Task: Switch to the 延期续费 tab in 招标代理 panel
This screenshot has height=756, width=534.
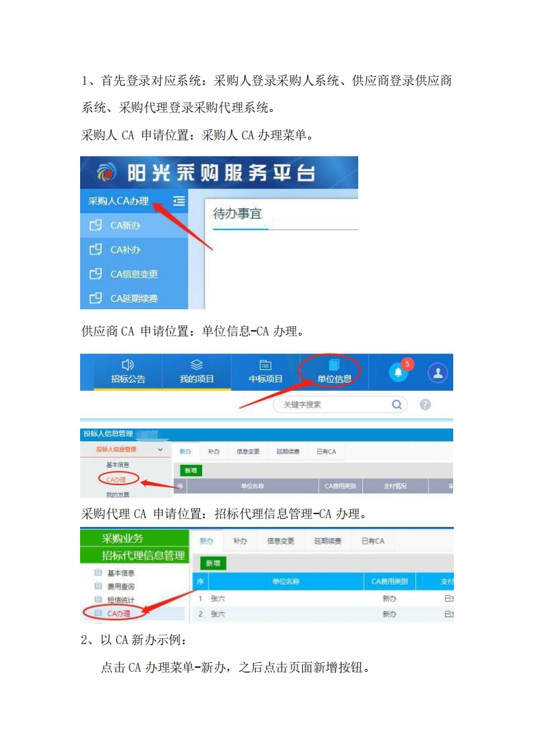Action: [x=328, y=541]
